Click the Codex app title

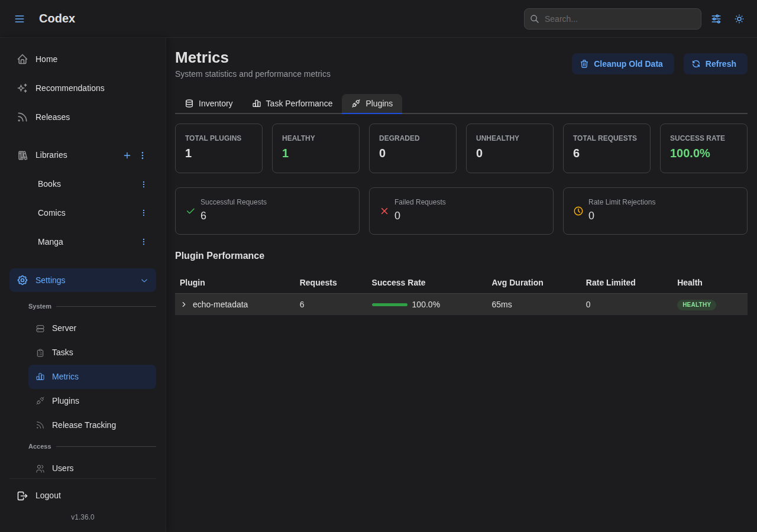57,18
